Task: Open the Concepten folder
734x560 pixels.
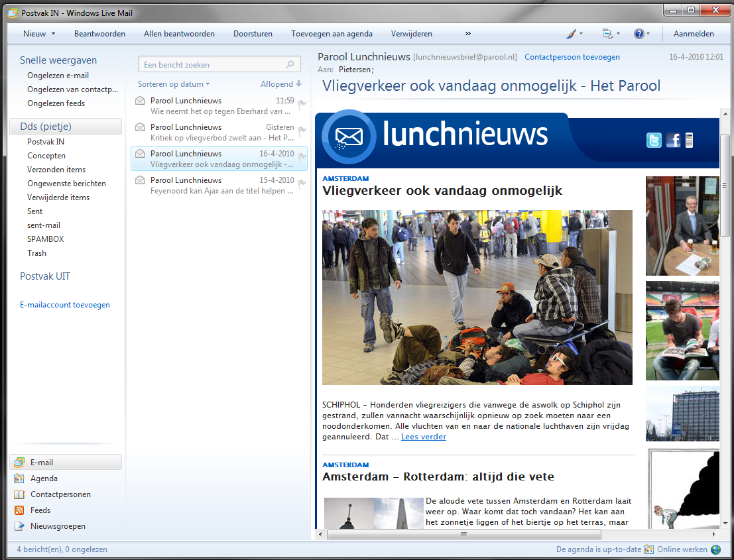Action: click(46, 155)
